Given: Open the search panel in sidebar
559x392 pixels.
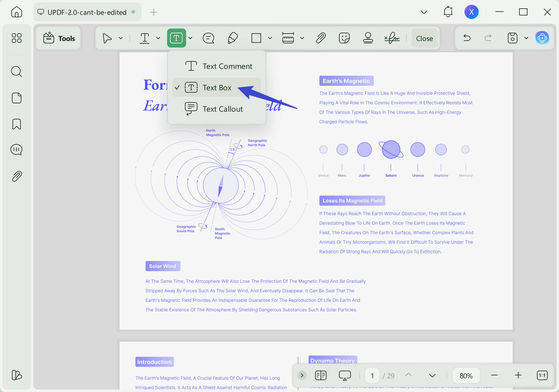Looking at the screenshot, I should point(17,72).
